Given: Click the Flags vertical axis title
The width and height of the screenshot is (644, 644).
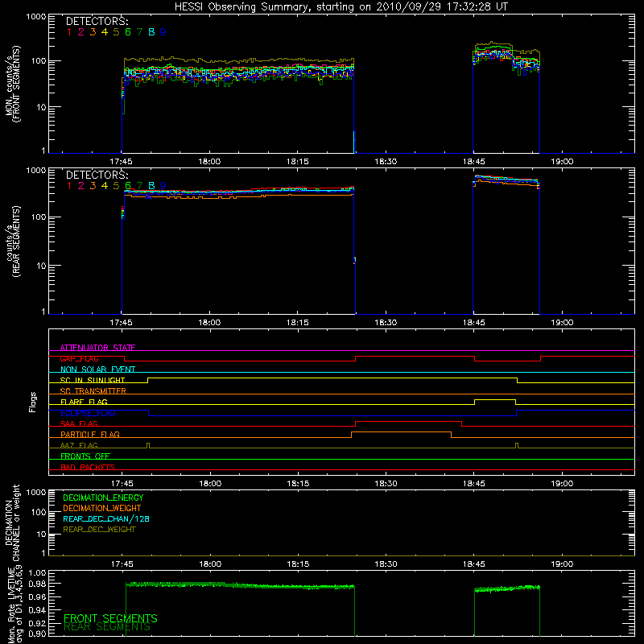Looking at the screenshot, I should click(x=33, y=402).
